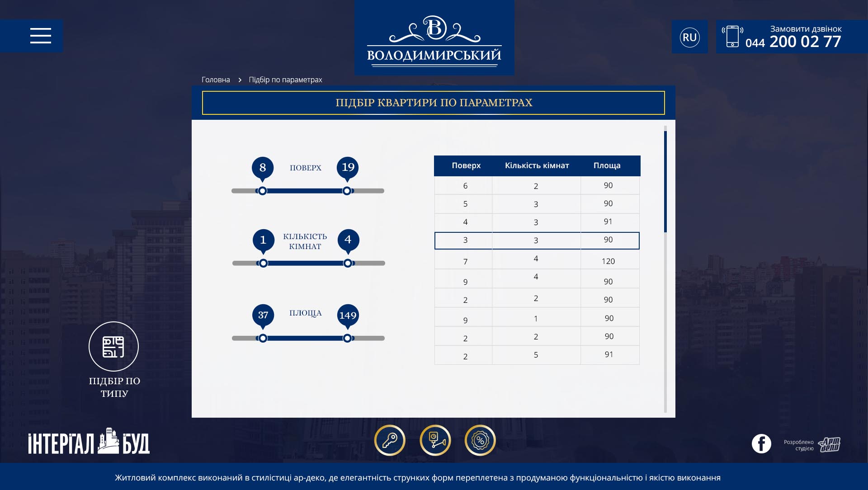Click the area slider handle showing 149

pos(347,337)
